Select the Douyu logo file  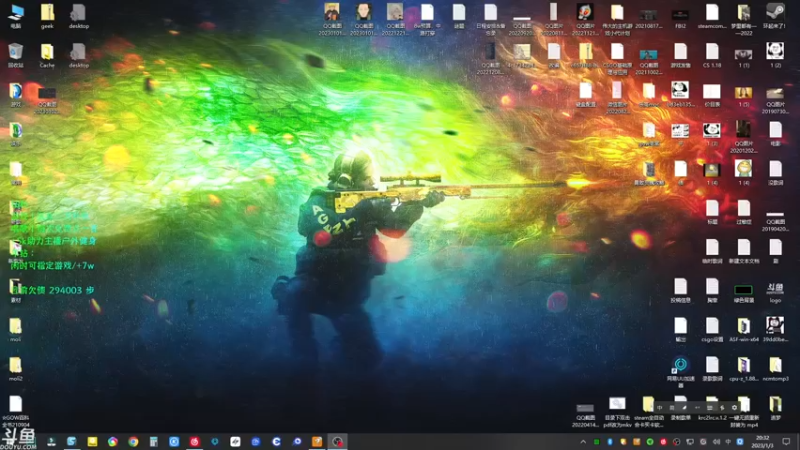pos(775,292)
